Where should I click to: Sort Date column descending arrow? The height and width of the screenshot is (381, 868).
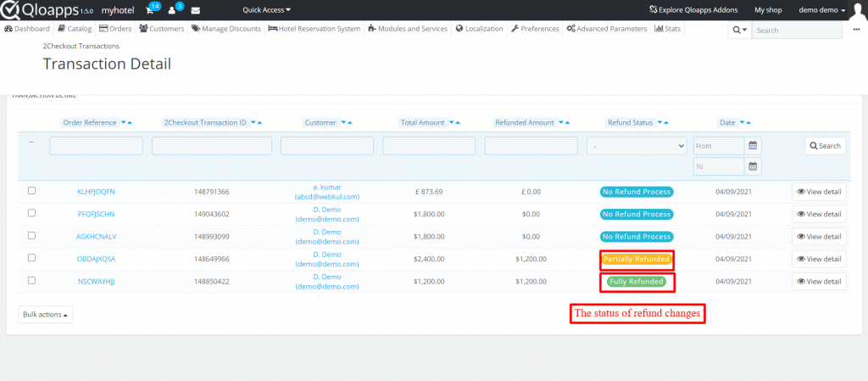(x=743, y=122)
